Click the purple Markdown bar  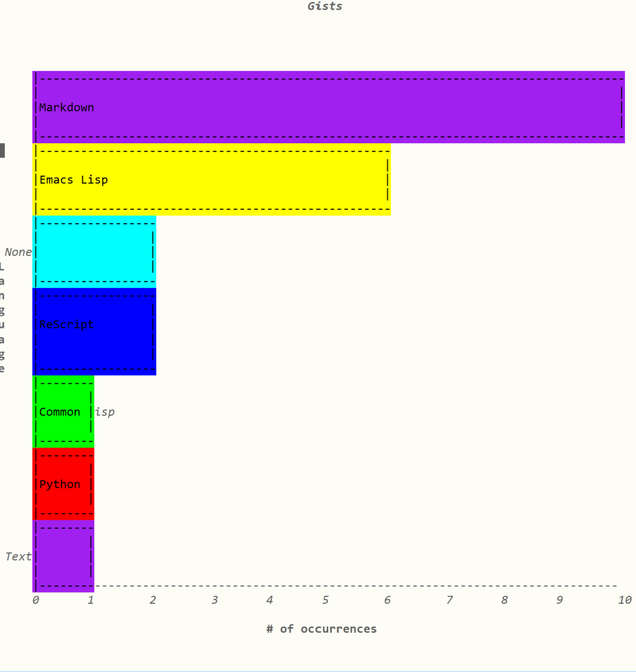pyautogui.click(x=329, y=107)
